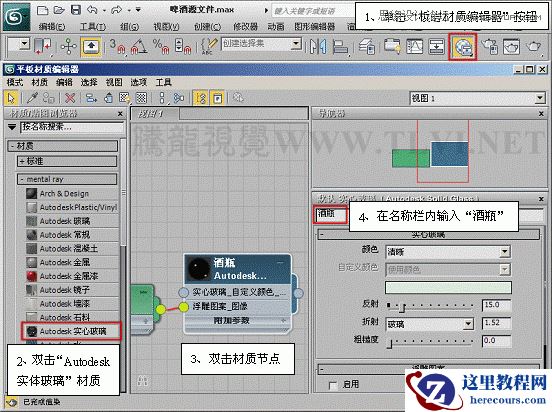Screen dimensions: 552x412
Task: Open the Schematic View icon
Action: pyautogui.click(x=436, y=46)
